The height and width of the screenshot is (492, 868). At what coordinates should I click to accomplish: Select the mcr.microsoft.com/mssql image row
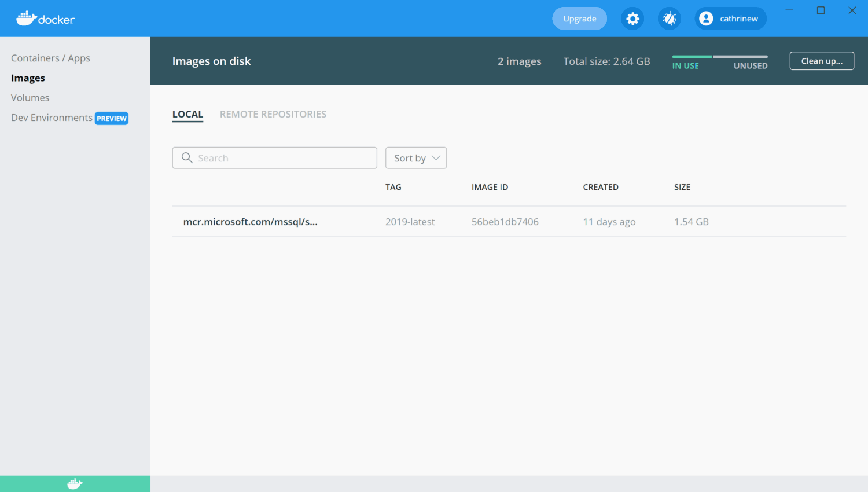coord(250,222)
